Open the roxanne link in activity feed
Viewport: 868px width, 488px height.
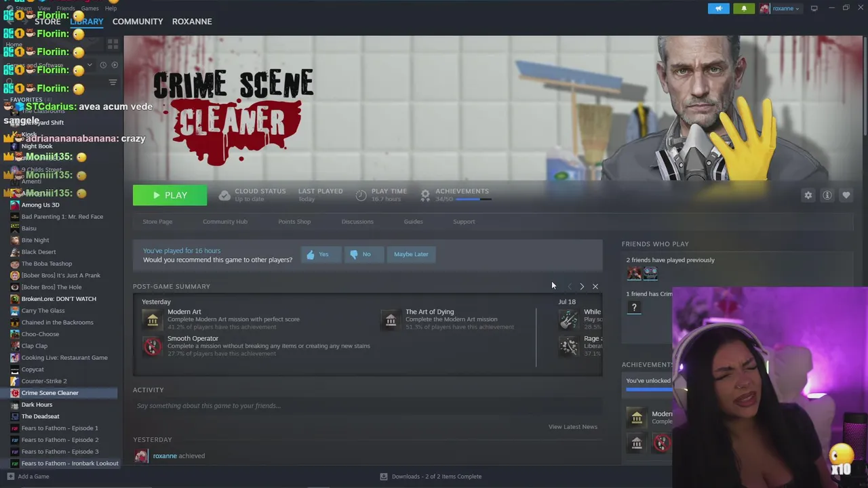[165, 456]
